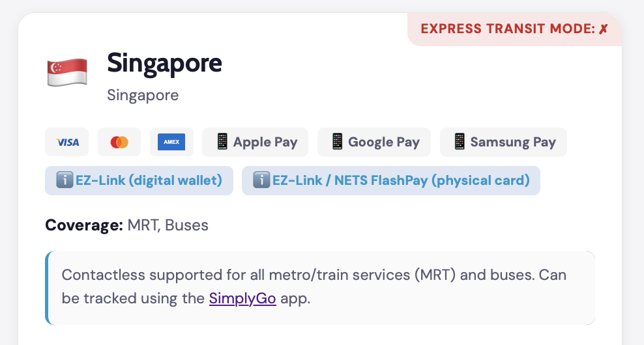644x345 pixels.
Task: Click the Singapore flag icon
Action: tap(67, 72)
